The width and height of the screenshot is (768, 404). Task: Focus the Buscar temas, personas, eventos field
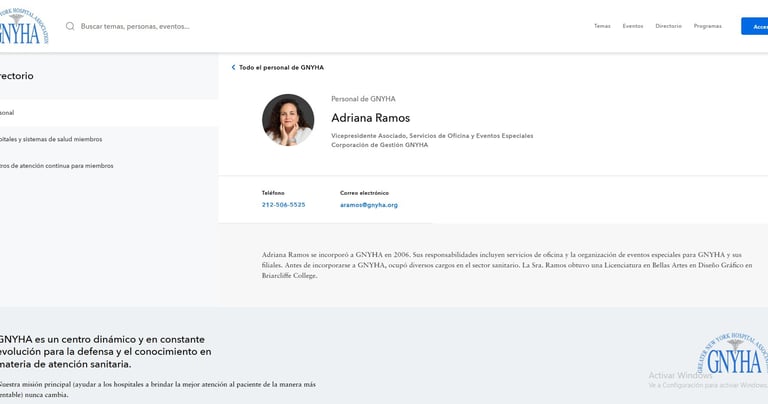(x=135, y=26)
